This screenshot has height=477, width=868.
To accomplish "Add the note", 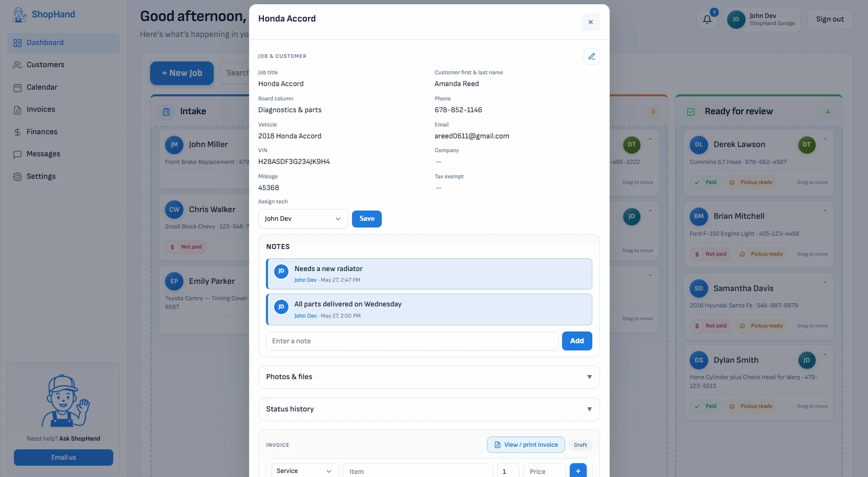I will point(577,341).
